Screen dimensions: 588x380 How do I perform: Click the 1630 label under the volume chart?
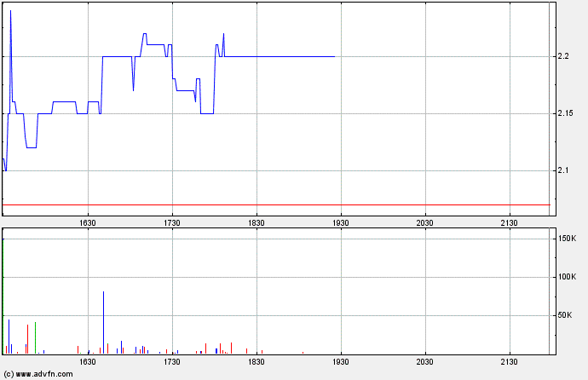pos(87,362)
